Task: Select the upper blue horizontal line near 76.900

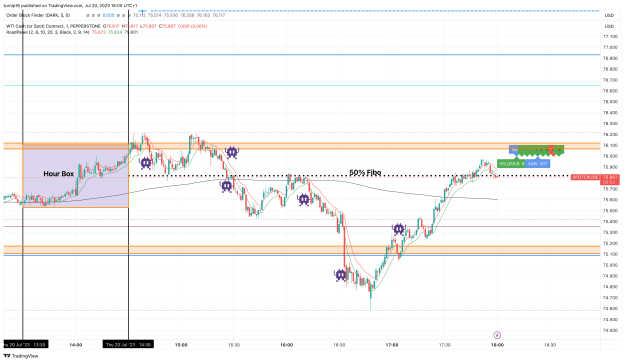Action: pyautogui.click(x=302, y=55)
